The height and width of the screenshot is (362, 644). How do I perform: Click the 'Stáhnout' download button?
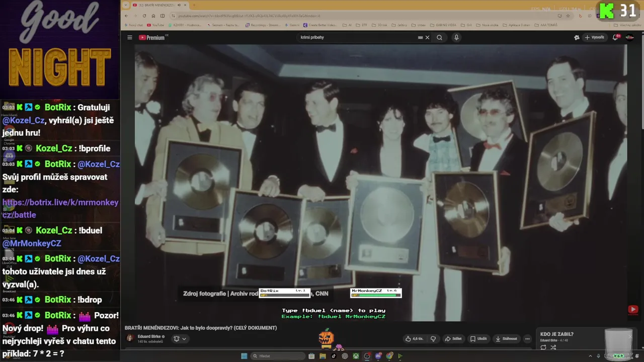pos(506,339)
